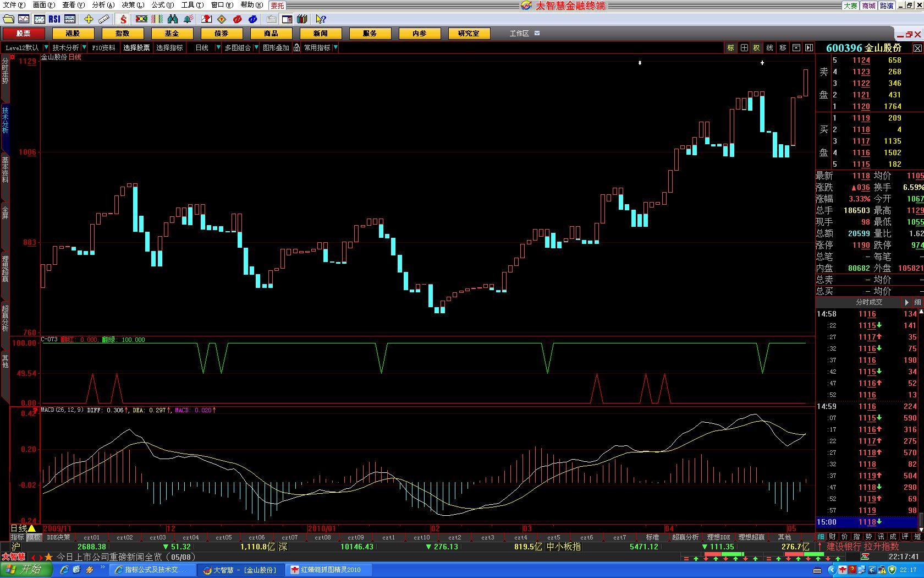
Task: Click the traffic light signal icon
Action: click(141, 19)
